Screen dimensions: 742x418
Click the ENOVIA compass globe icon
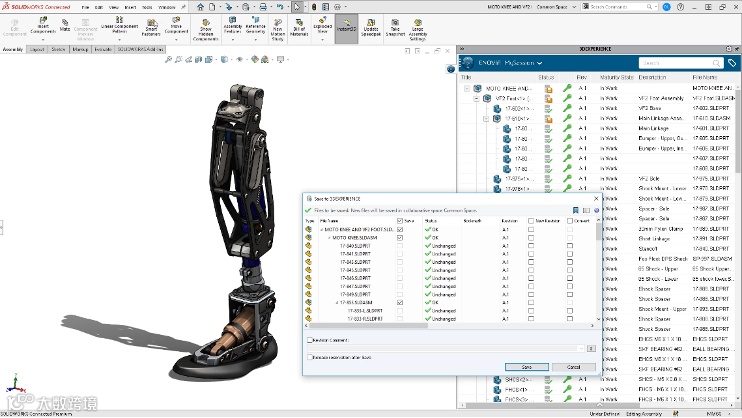pos(468,62)
